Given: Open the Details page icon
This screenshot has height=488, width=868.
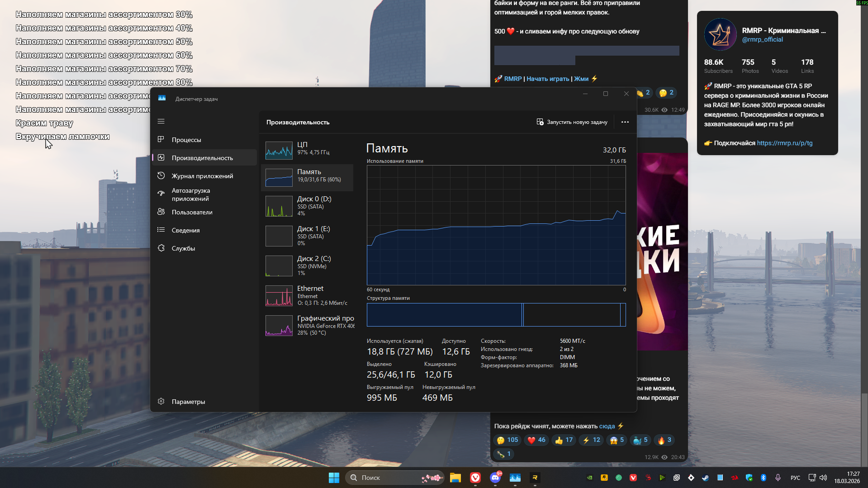Looking at the screenshot, I should pyautogui.click(x=161, y=230).
